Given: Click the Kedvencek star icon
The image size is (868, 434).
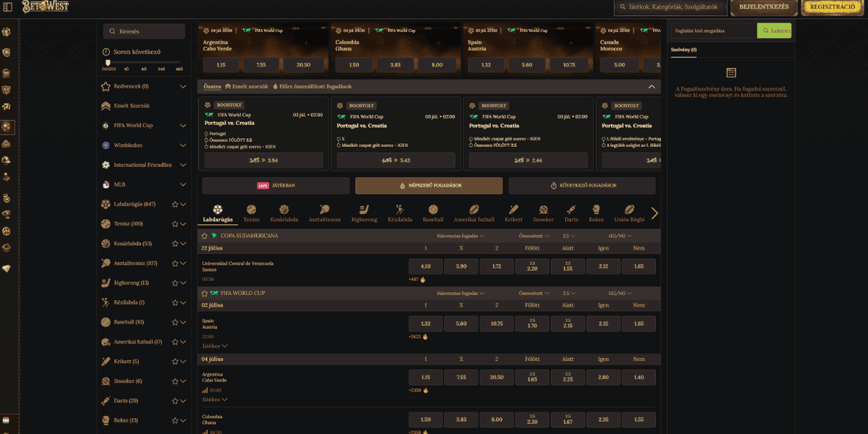Looking at the screenshot, I should 106,86.
